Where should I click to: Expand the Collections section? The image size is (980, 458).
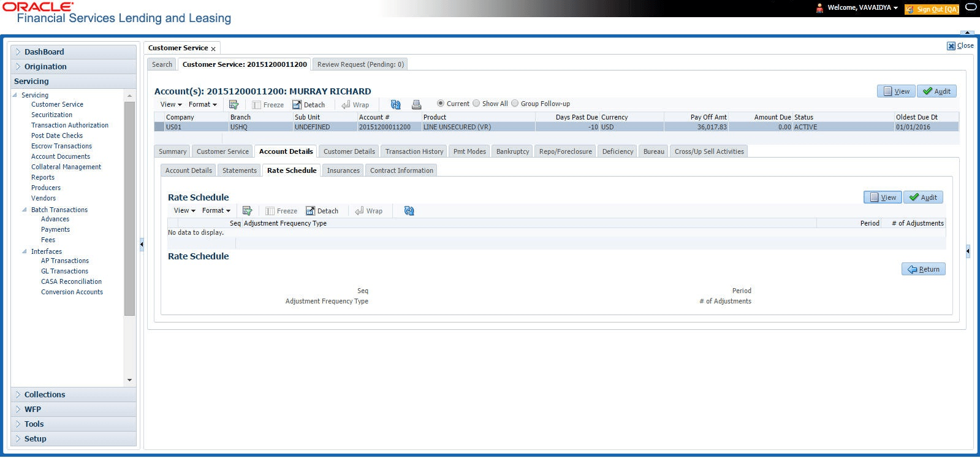(x=74, y=394)
